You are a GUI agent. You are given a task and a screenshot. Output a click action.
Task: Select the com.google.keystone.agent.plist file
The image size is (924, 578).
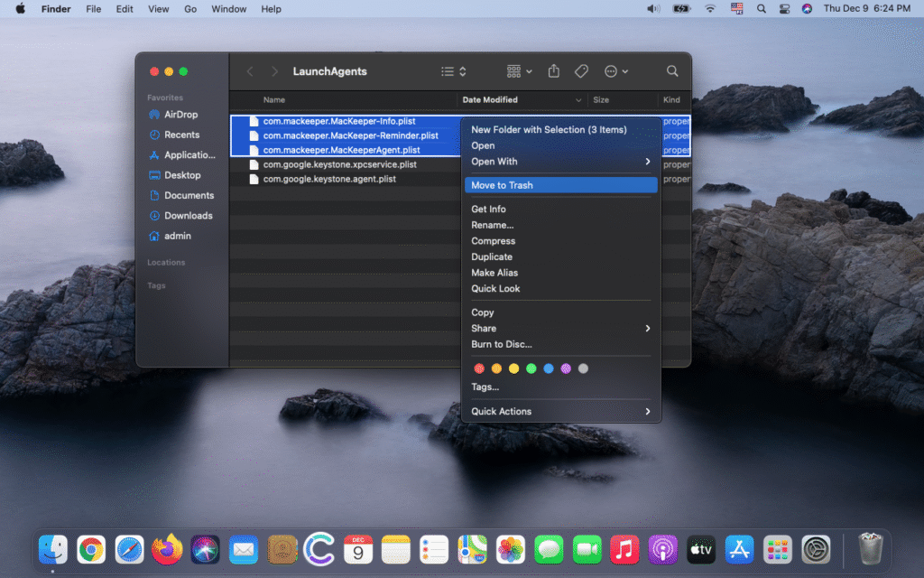[328, 180]
